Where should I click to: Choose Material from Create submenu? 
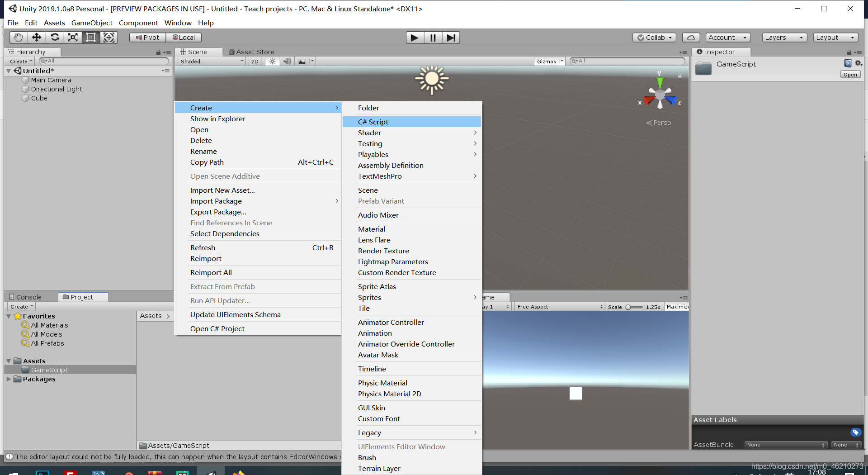point(412,229)
